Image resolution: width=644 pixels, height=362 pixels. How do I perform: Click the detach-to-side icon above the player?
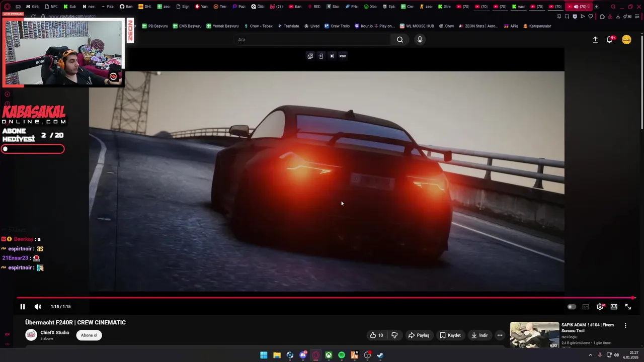pyautogui.click(x=320, y=56)
